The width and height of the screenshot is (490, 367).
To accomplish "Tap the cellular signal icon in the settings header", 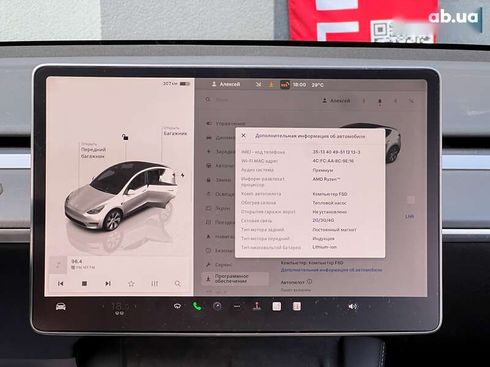I will 411,101.
